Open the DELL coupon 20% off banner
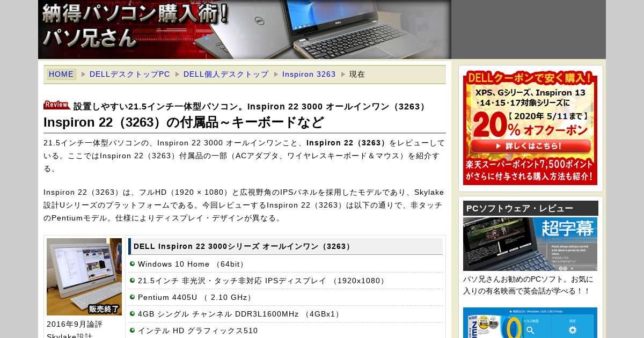The height and width of the screenshot is (338, 644). click(530, 127)
